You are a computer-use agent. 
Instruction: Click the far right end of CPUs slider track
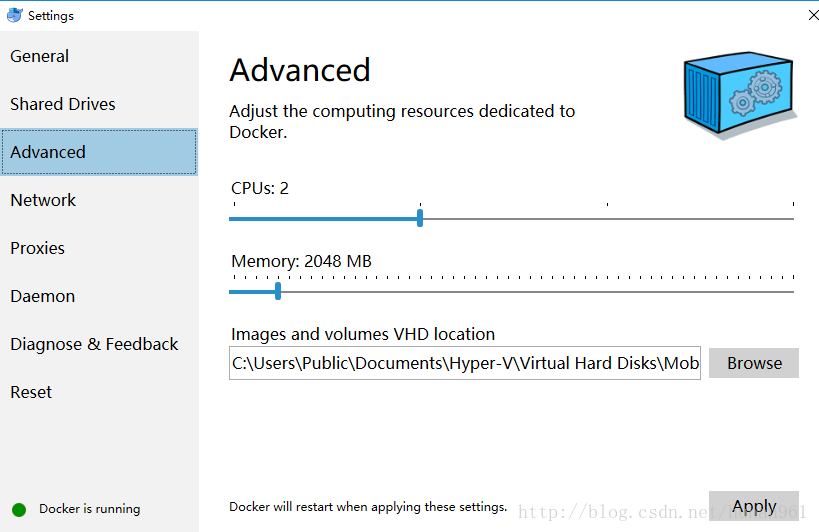[792, 218]
